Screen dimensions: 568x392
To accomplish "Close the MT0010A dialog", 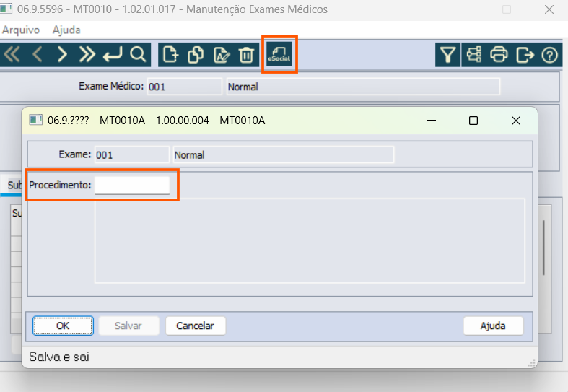I will (x=516, y=121).
